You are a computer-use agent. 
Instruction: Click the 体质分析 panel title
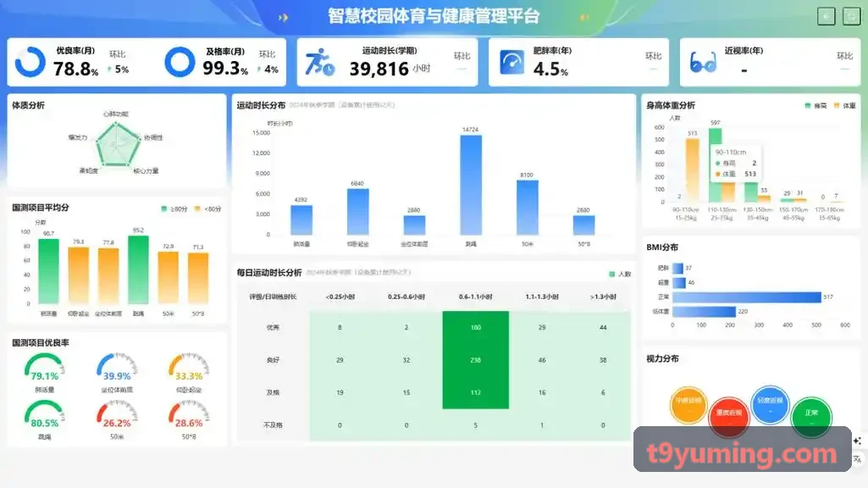coord(28,105)
